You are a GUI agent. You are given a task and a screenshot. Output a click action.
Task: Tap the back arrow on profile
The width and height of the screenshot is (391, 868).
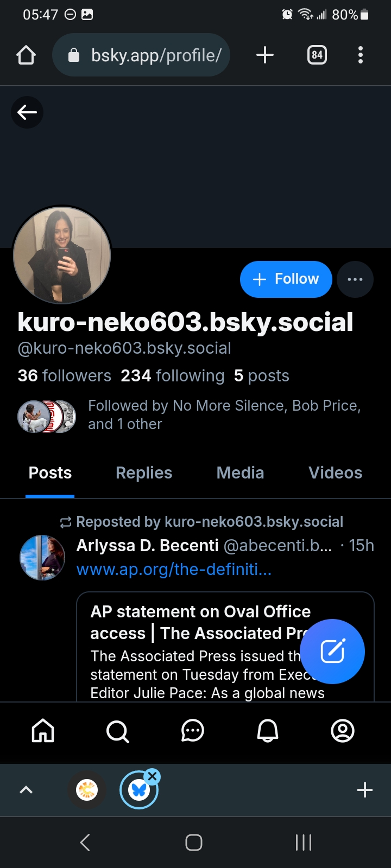[27, 112]
